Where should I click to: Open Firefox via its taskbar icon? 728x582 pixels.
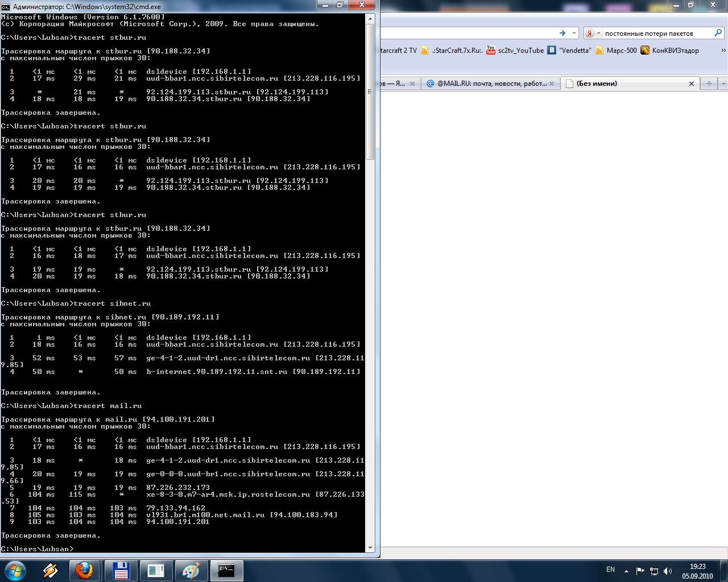tap(85, 570)
